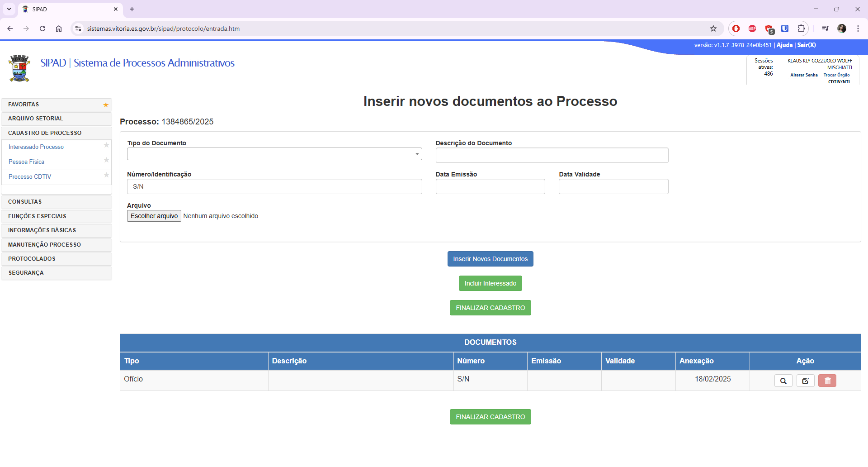Bookmark this page with the star icon
868x467 pixels.
(x=713, y=29)
